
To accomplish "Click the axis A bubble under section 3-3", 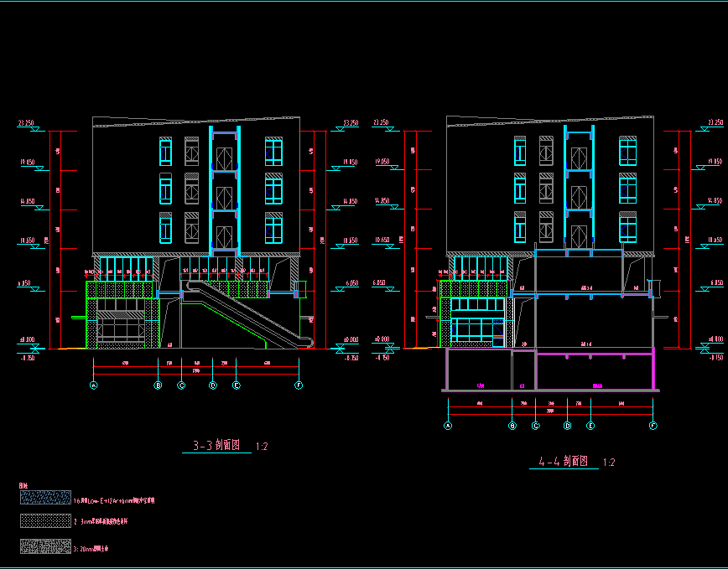I will point(94,385).
